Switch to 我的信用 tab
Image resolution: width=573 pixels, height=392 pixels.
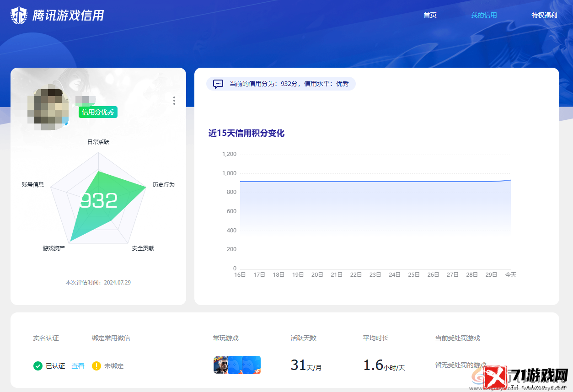[484, 15]
